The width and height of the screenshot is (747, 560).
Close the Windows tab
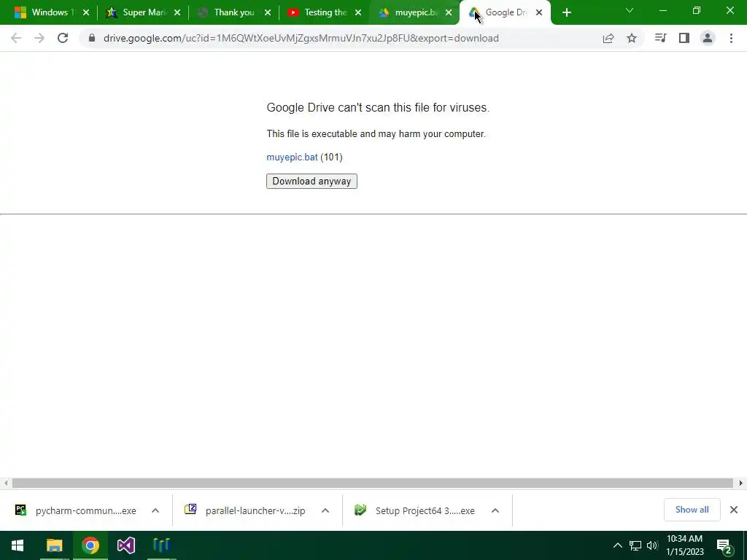click(x=86, y=12)
